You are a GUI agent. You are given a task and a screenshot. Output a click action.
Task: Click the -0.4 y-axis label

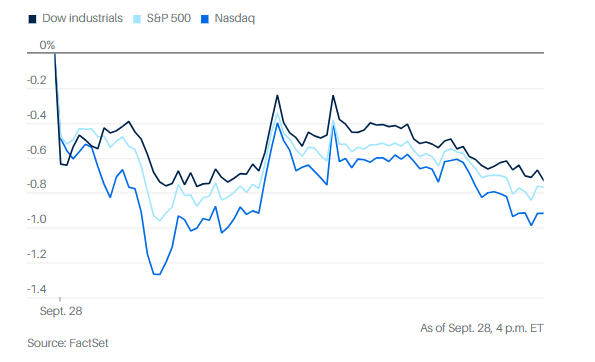(x=37, y=115)
